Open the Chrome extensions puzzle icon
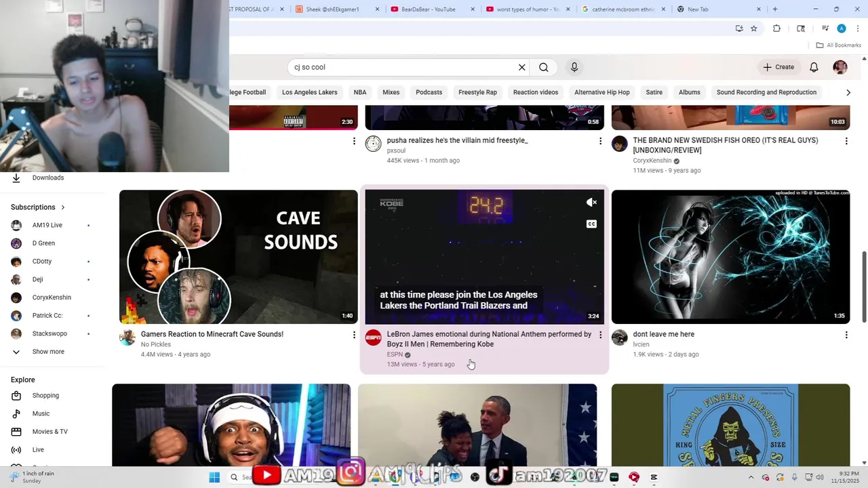Image resolution: width=868 pixels, height=488 pixels. (x=777, y=28)
